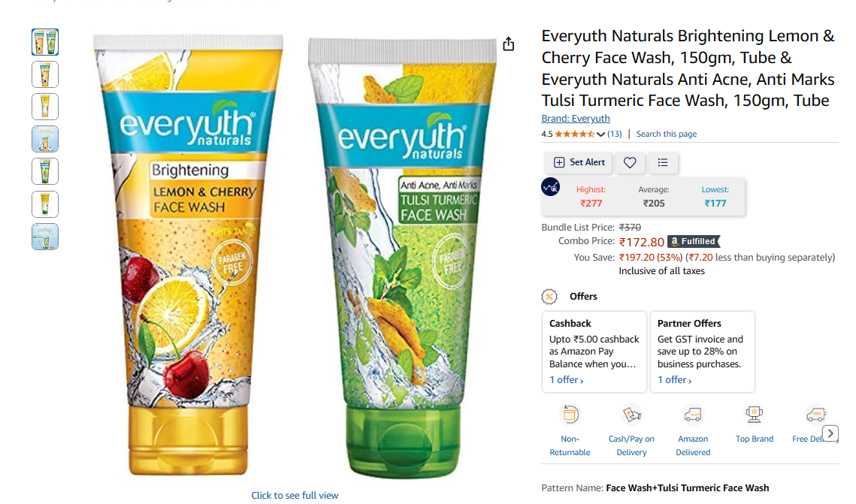Open the Cashback 1 offer link
Screen dimensions: 856x504
point(566,380)
